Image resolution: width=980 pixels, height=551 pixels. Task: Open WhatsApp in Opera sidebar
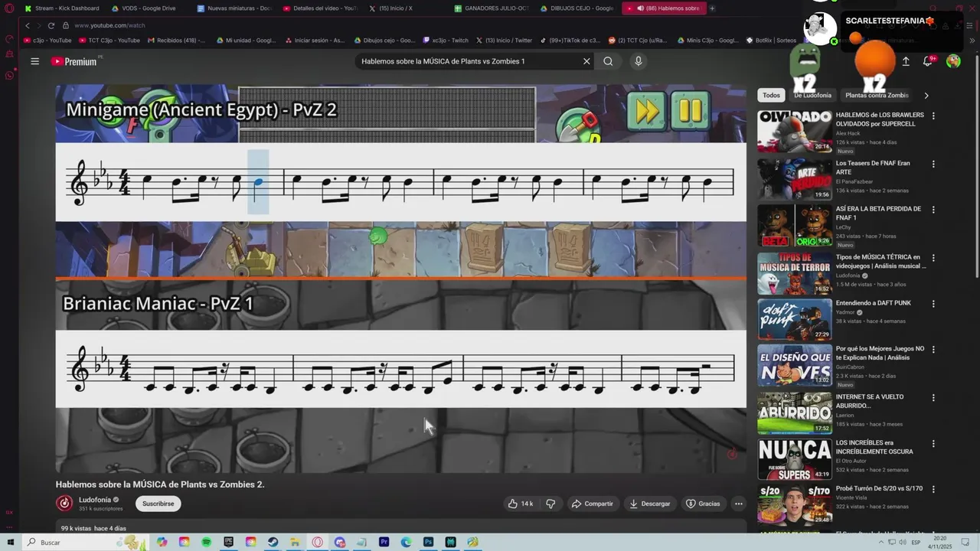(9, 75)
